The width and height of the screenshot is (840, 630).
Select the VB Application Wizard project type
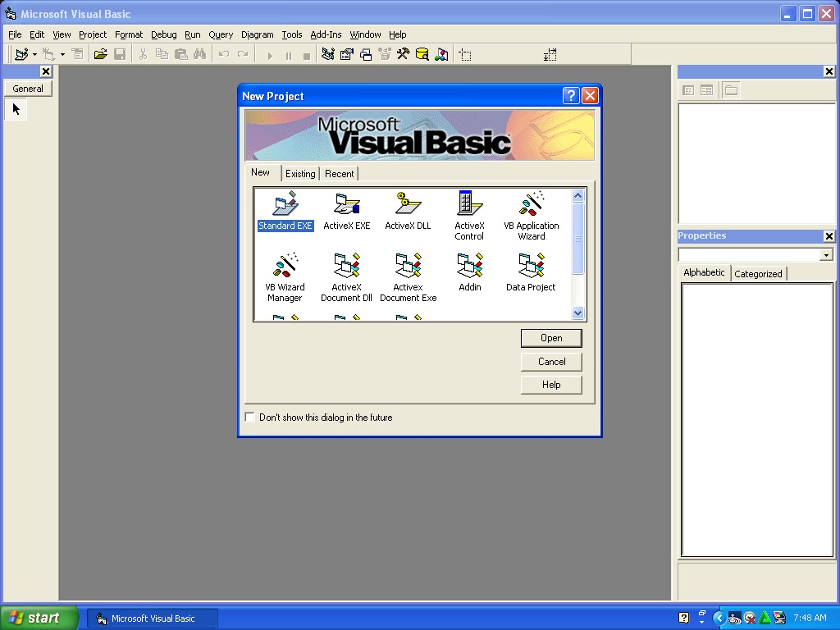531,216
